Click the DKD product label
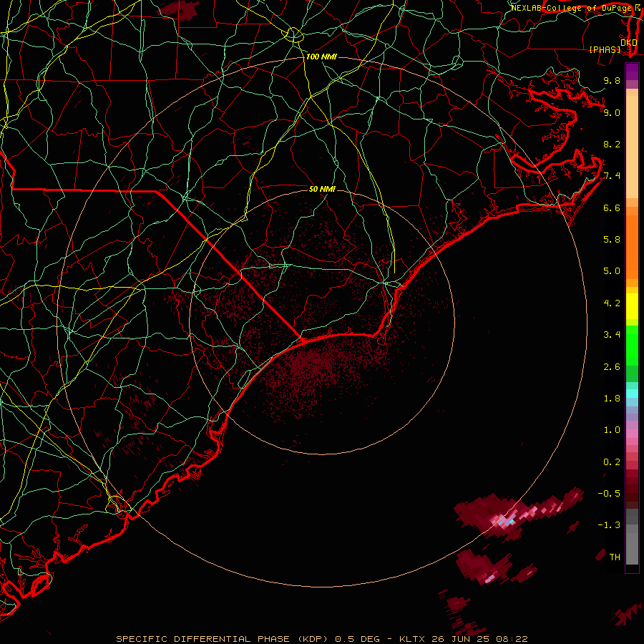Viewport: 644px width, 644px height. [x=628, y=43]
